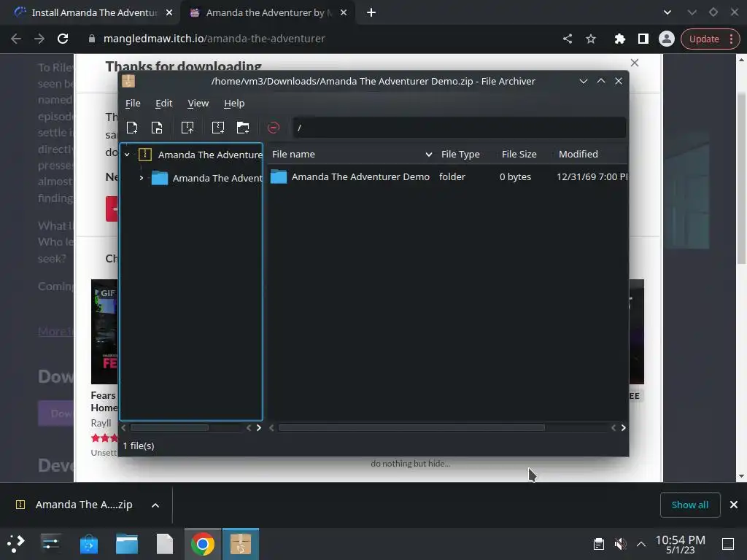Screen dimensions: 747x560
Task: Close the File Archiver window
Action: click(619, 81)
